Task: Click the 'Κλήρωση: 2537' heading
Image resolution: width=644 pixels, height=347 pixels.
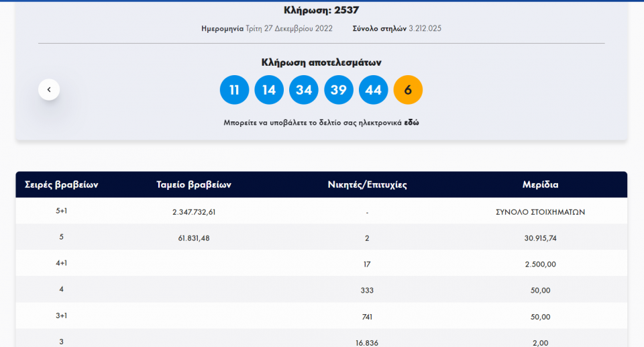Action: [321, 10]
